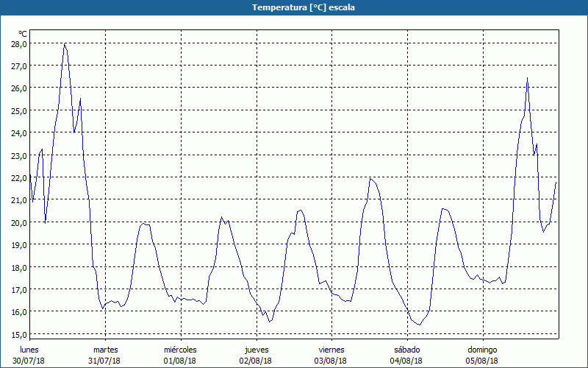The width and height of the screenshot is (588, 368).
Task: Click the 18,0 y-axis value
Action: point(19,267)
